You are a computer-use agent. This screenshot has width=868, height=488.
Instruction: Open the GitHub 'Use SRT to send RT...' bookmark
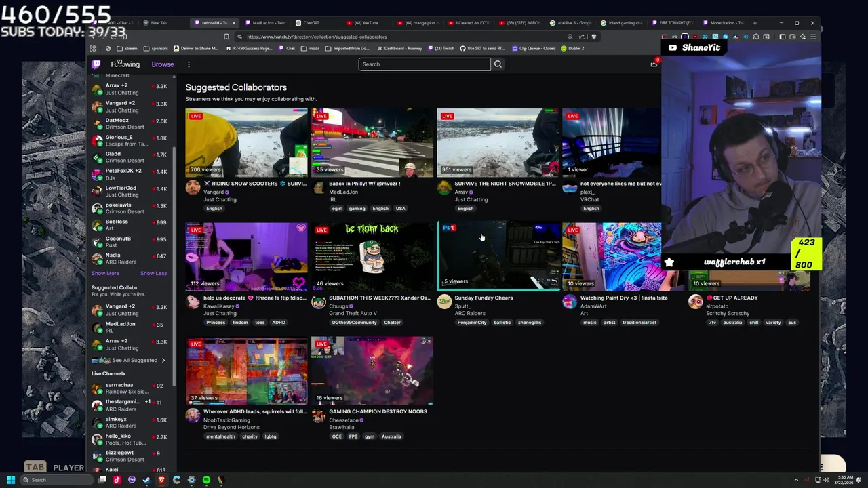482,48
